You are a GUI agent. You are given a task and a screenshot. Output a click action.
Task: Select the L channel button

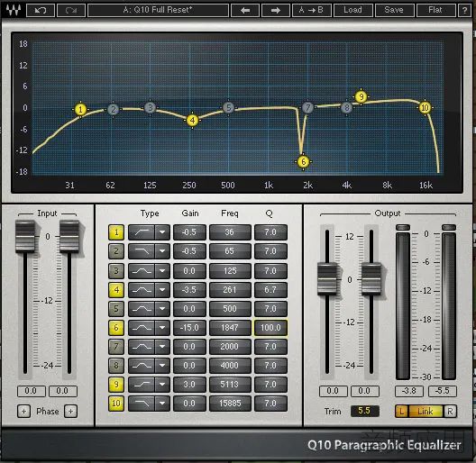tap(402, 412)
